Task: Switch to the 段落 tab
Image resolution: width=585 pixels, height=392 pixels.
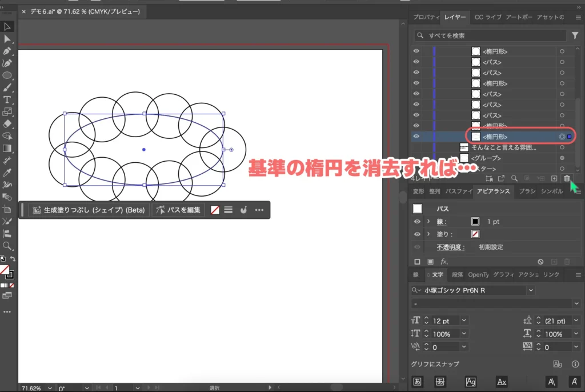Action: pyautogui.click(x=457, y=275)
